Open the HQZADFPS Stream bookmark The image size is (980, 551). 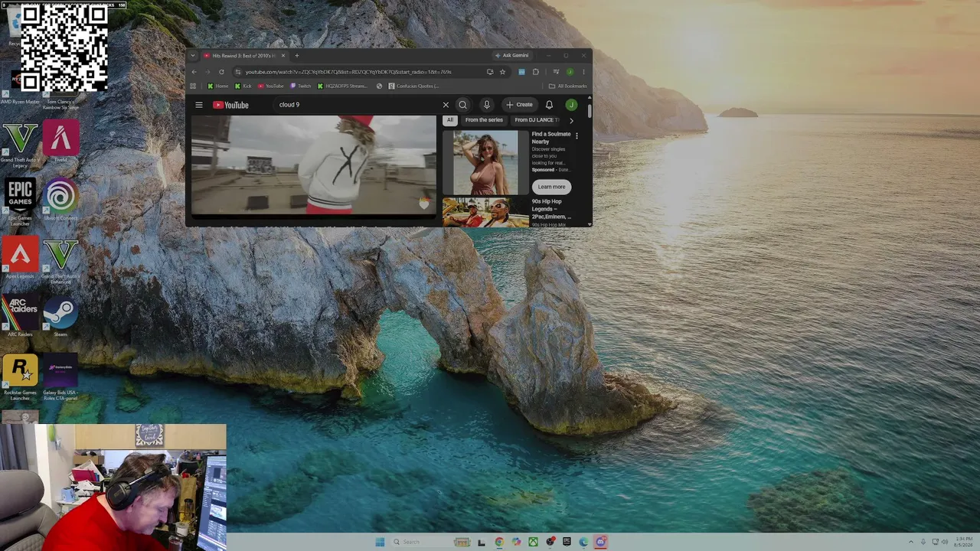(x=342, y=86)
